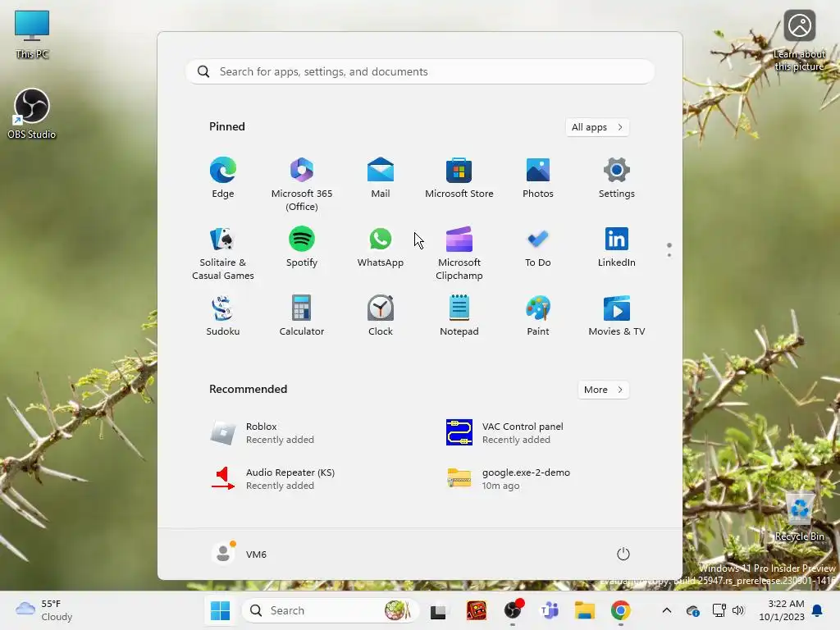
Task: Show hidden system tray icons
Action: pos(666,610)
